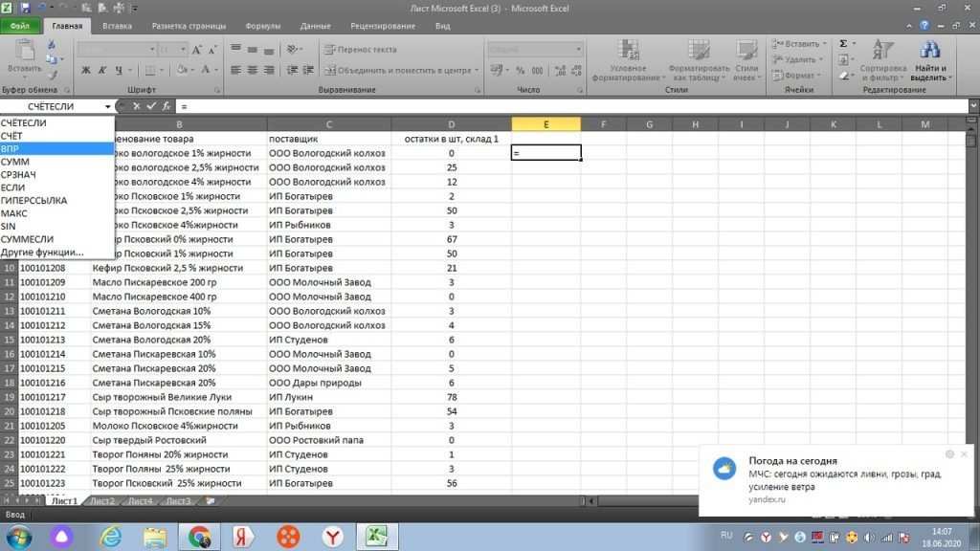Open the Файл menu
980x551 pixels.
click(19, 26)
